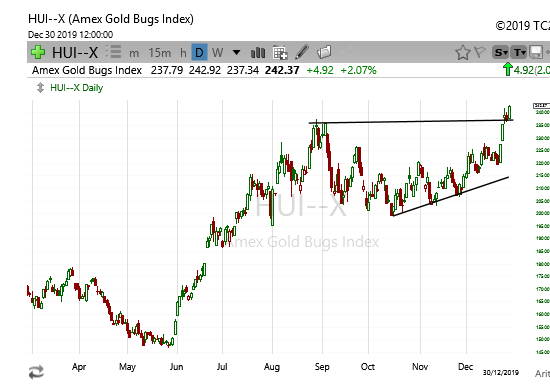Click the green up-arrow net change indicator
This screenshot has height=385, width=550.
click(508, 69)
